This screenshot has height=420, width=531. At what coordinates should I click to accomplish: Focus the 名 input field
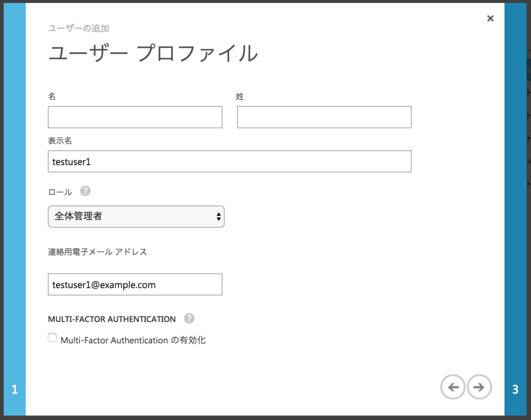[x=135, y=117]
